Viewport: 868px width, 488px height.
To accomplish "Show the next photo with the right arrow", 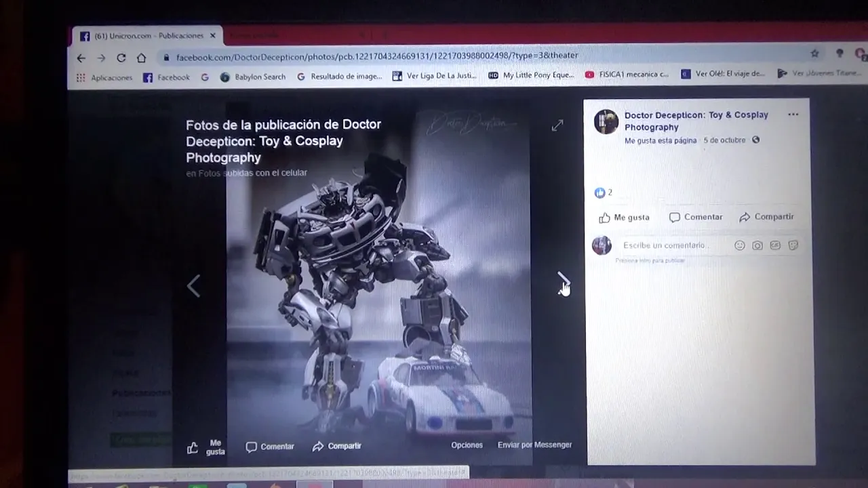I will click(x=563, y=280).
